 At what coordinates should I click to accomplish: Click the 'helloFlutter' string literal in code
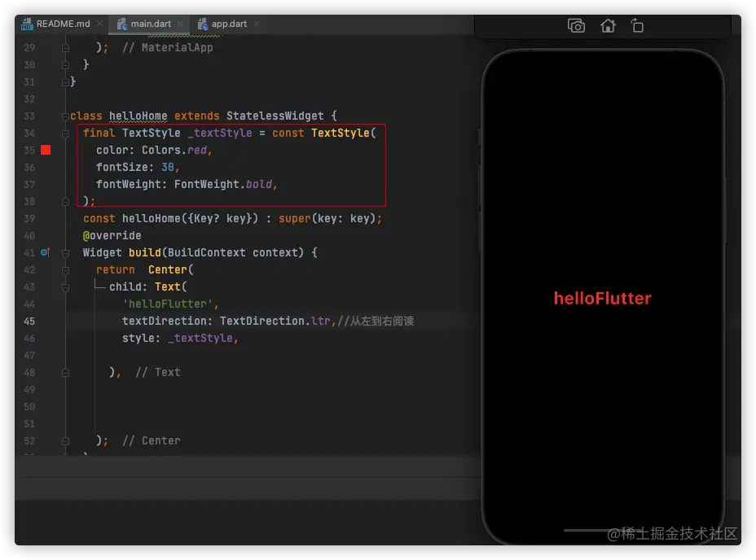pyautogui.click(x=167, y=304)
